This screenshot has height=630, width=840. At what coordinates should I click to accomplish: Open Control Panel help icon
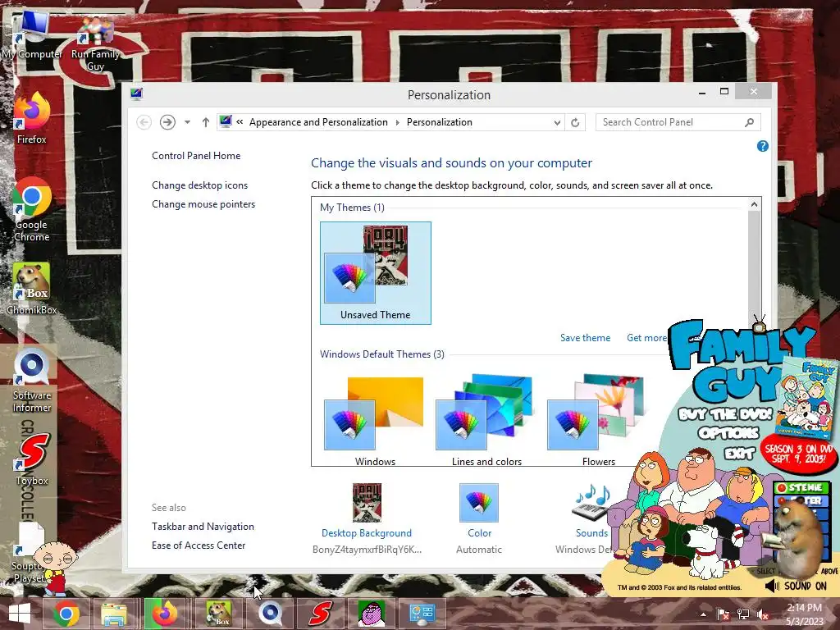[763, 146]
